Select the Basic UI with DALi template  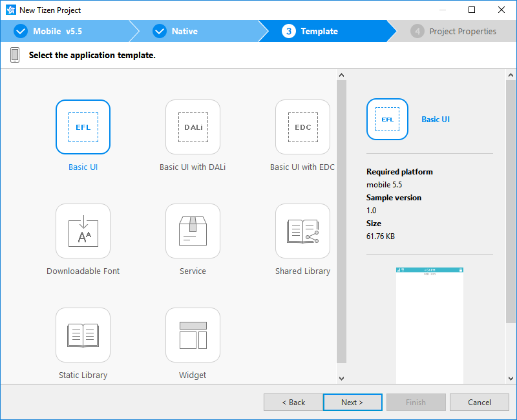[x=193, y=127]
